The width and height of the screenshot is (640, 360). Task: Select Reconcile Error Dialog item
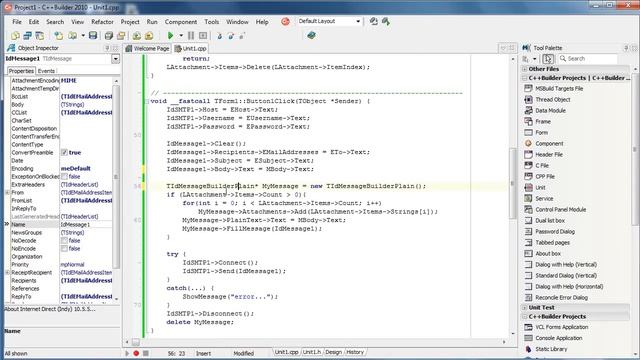[x=561, y=298]
